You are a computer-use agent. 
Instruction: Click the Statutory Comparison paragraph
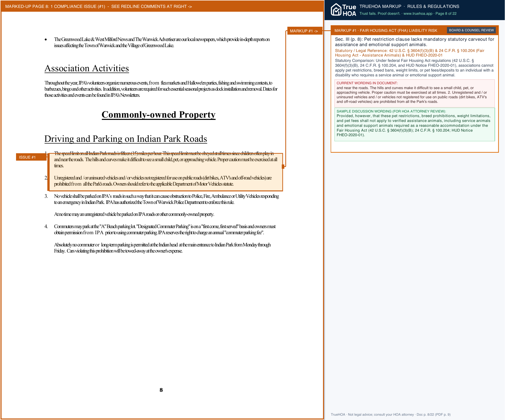point(414,68)
